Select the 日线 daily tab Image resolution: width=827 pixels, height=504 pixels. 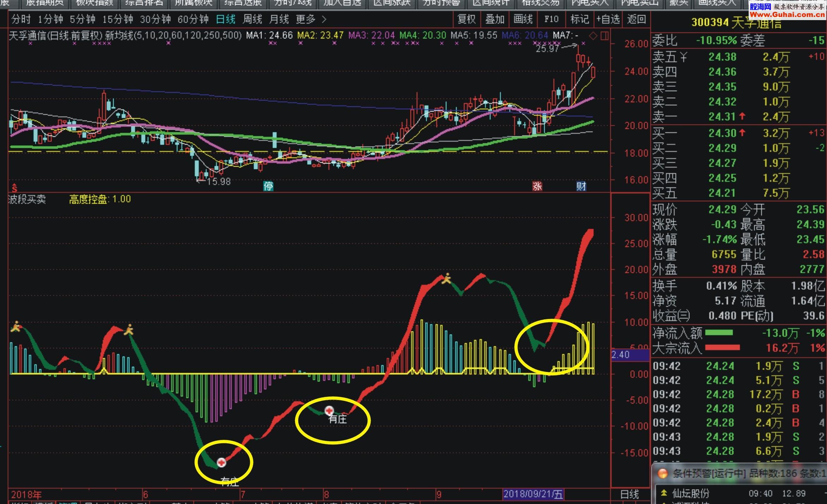coord(225,19)
